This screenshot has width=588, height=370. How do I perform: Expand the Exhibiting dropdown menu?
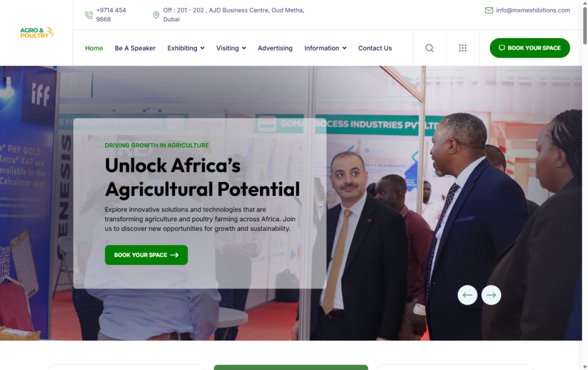pos(185,48)
